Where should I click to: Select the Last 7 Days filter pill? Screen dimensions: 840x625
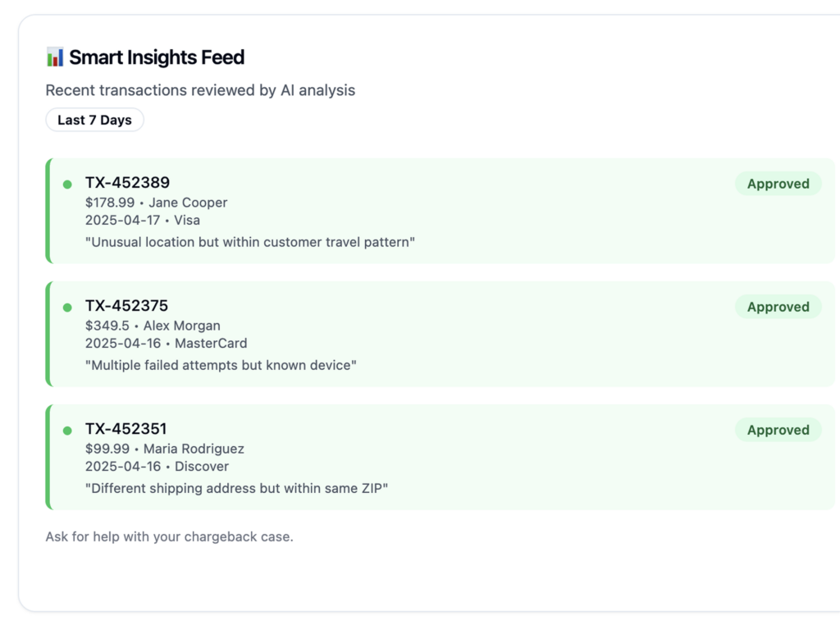pyautogui.click(x=94, y=120)
